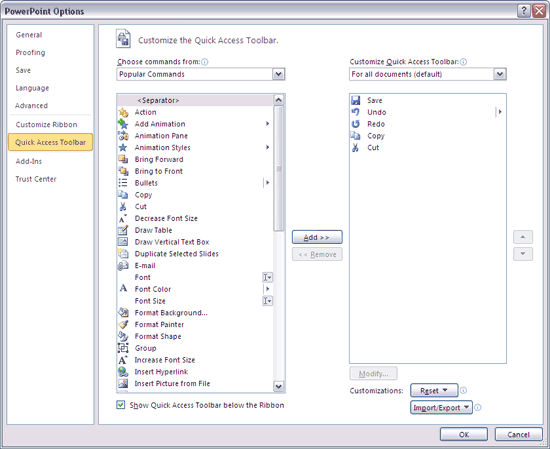Expand the Add Animation submenu arrow
This screenshot has width=550, height=449.
coord(267,123)
